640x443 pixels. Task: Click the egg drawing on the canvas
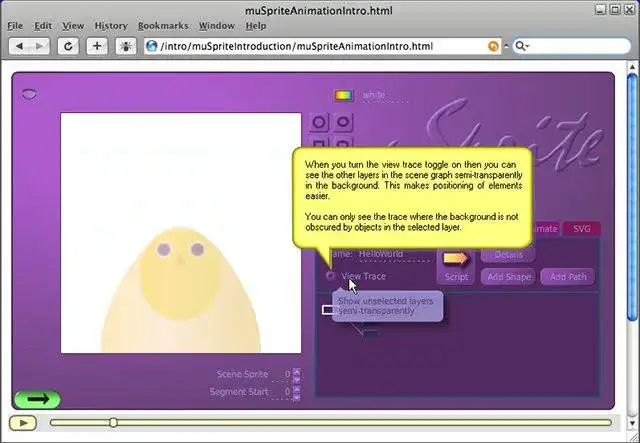tap(181, 290)
